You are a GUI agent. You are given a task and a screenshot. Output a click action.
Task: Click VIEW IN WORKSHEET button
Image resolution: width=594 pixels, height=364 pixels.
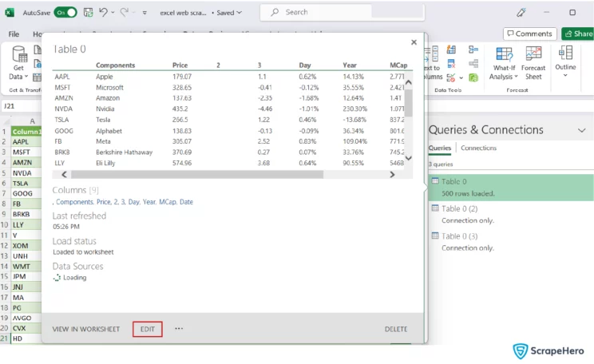pyautogui.click(x=86, y=329)
